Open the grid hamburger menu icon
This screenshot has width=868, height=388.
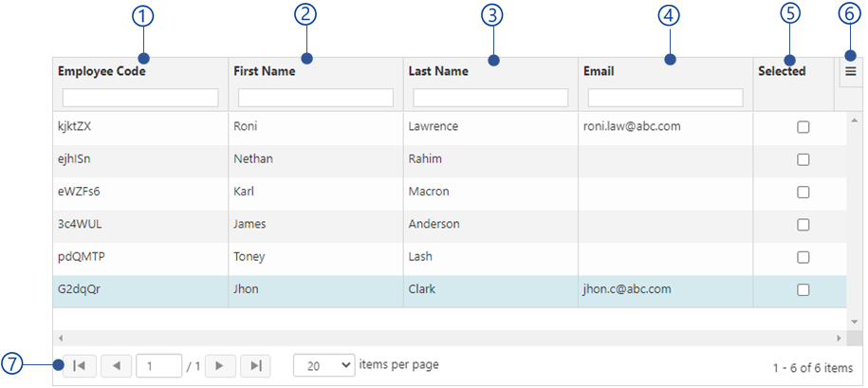pyautogui.click(x=851, y=71)
